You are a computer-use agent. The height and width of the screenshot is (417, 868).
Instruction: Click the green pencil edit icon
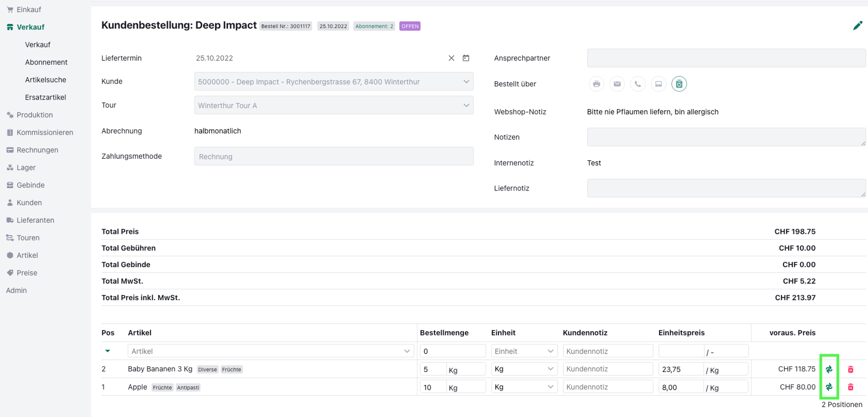coord(857,26)
